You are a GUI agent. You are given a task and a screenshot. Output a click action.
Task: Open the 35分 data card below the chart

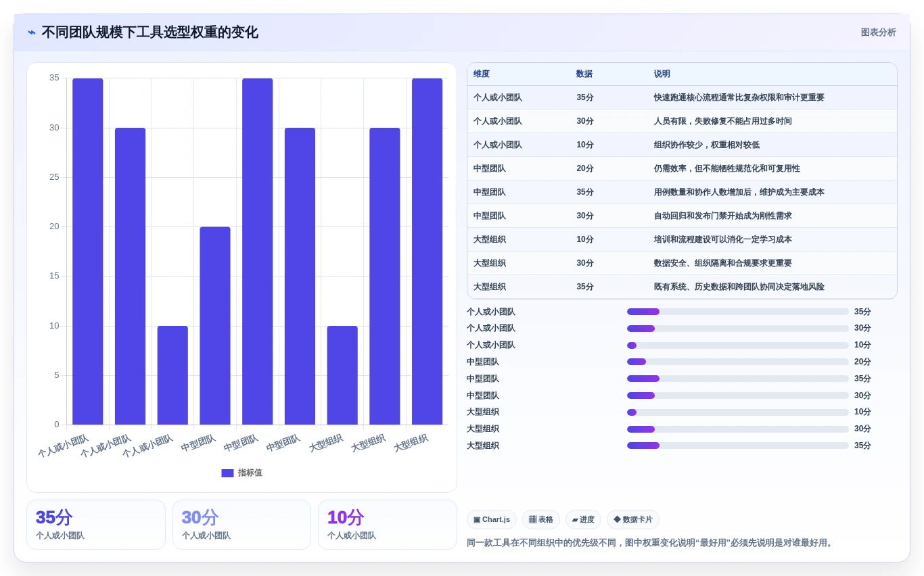[96, 525]
